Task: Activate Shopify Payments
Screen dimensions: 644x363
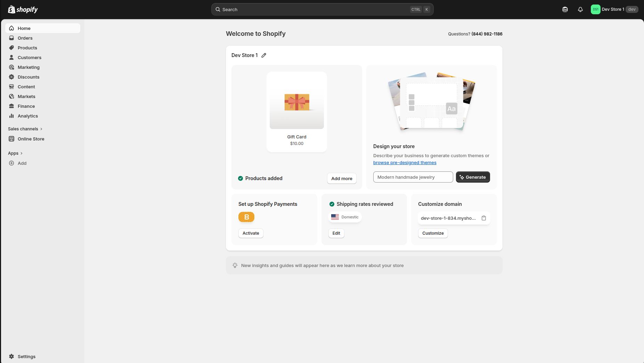Action: [x=251, y=233]
